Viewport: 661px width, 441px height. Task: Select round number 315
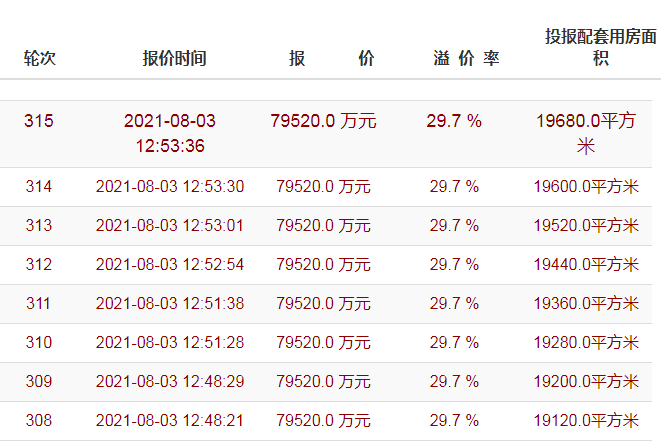coord(39,121)
